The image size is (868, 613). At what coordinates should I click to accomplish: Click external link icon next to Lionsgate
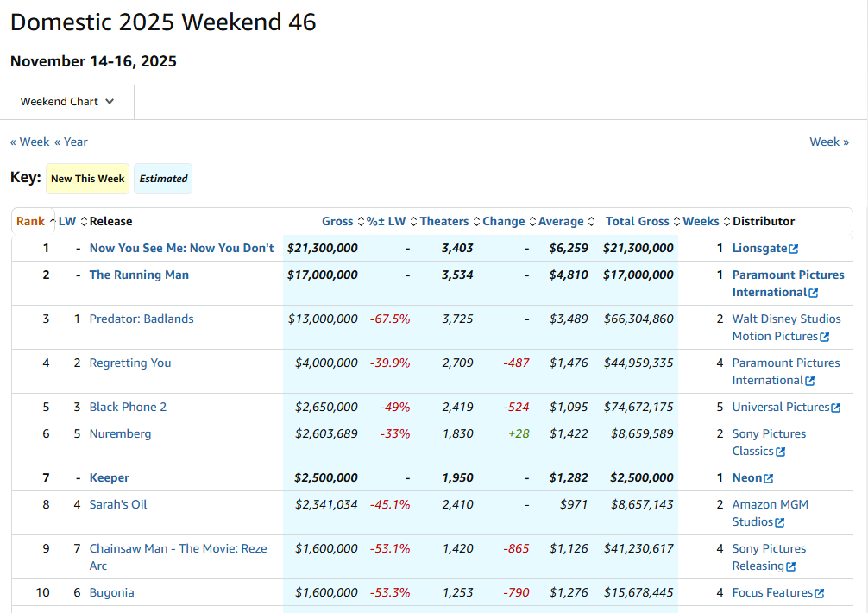[x=794, y=249]
